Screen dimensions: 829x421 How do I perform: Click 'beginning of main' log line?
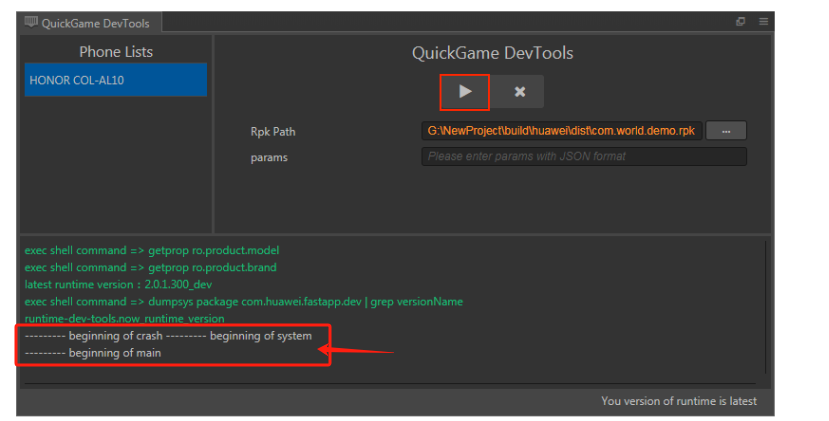point(93,353)
